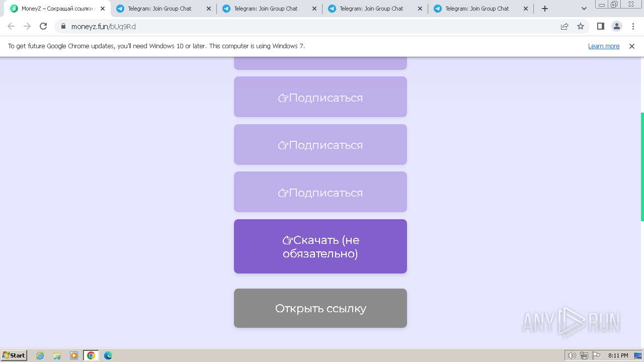The width and height of the screenshot is (644, 362).
Task: Dismiss the Chrome update notification bar
Action: 632,46
